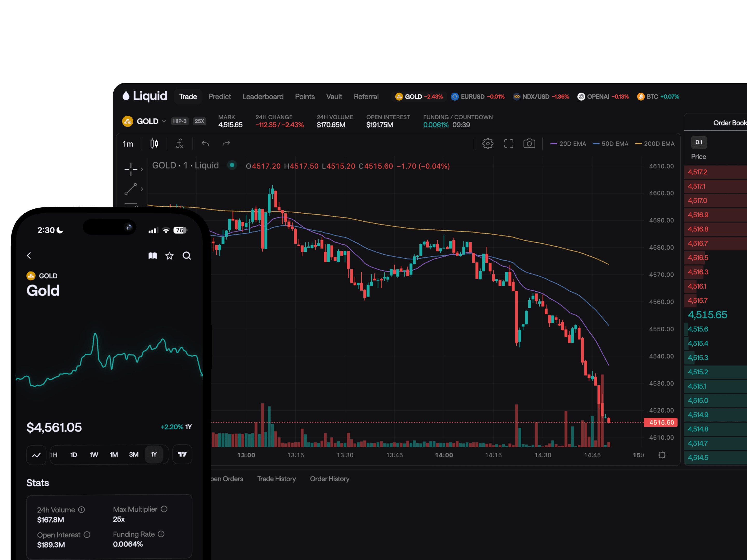Click the funding rate 0.0061% link
The height and width of the screenshot is (560, 747).
tap(436, 125)
